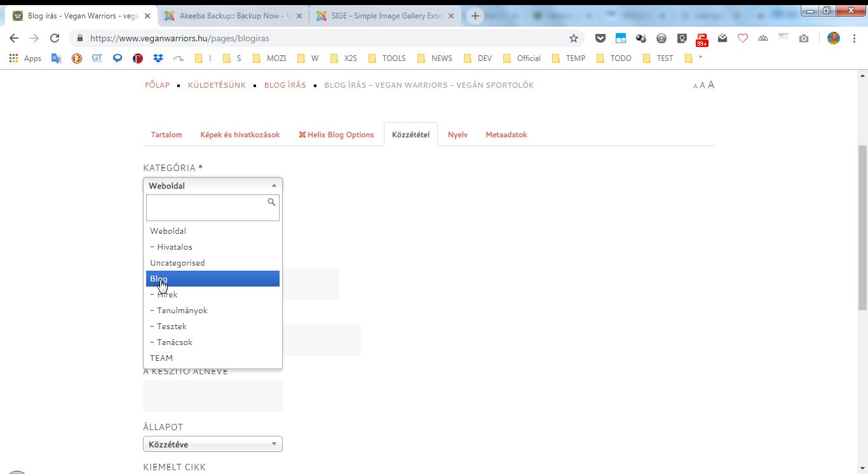868x474 pixels.
Task: Select the TEAM category option
Action: point(161,358)
